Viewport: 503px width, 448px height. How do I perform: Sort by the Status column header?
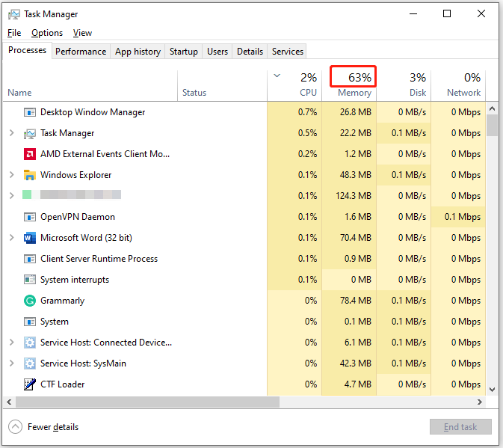(x=222, y=85)
